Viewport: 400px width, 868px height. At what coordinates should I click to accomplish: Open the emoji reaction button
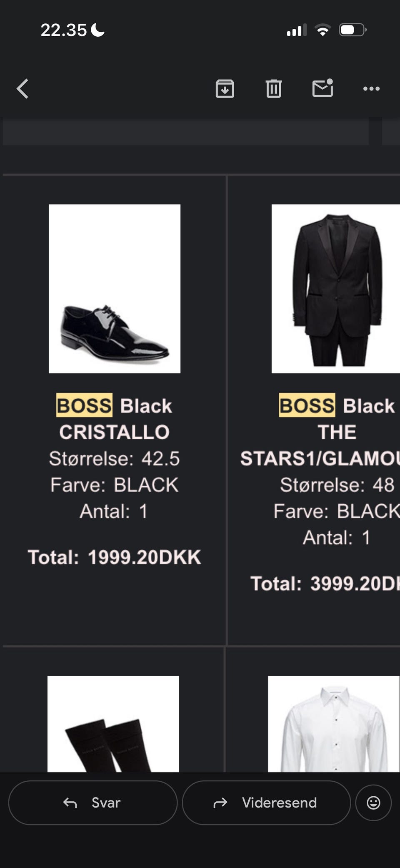pos(373,803)
